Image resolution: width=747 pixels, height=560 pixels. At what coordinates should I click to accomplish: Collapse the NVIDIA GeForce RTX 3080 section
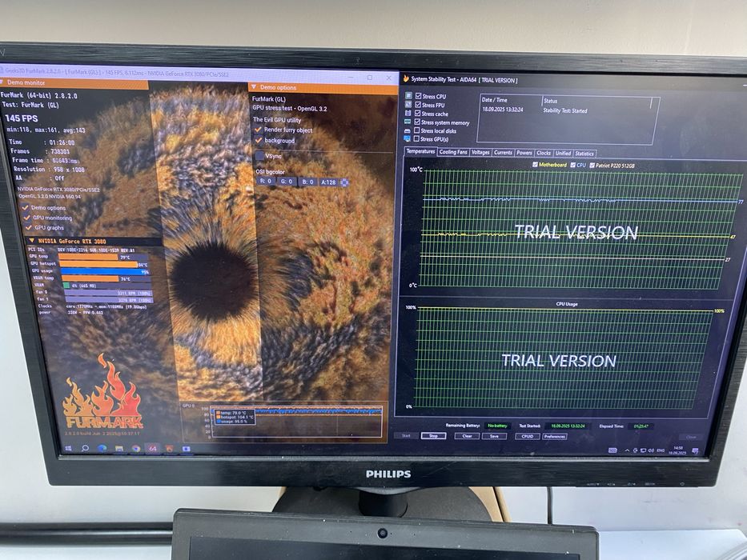[x=32, y=241]
